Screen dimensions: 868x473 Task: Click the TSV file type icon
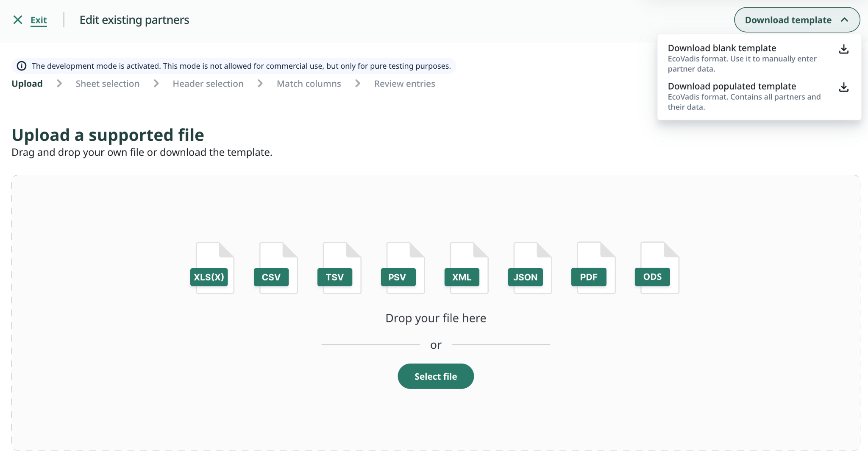(339, 268)
